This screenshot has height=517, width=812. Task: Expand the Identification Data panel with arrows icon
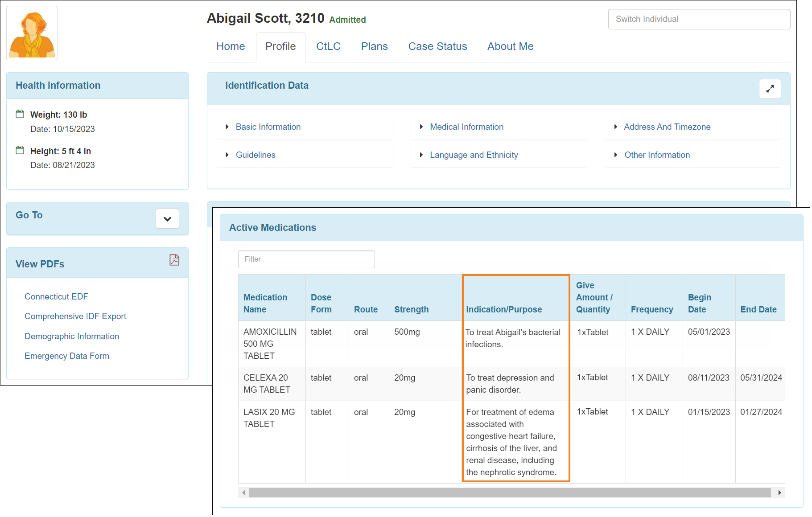770,89
